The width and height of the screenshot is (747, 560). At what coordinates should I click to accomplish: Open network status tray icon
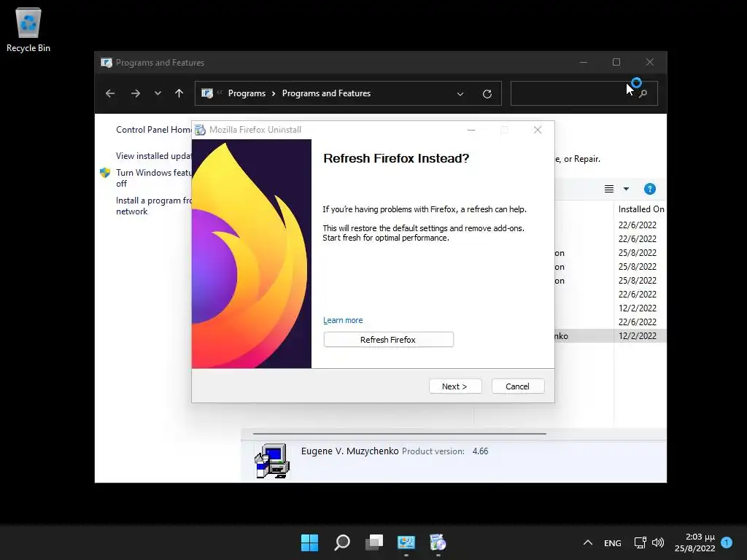[x=640, y=542]
